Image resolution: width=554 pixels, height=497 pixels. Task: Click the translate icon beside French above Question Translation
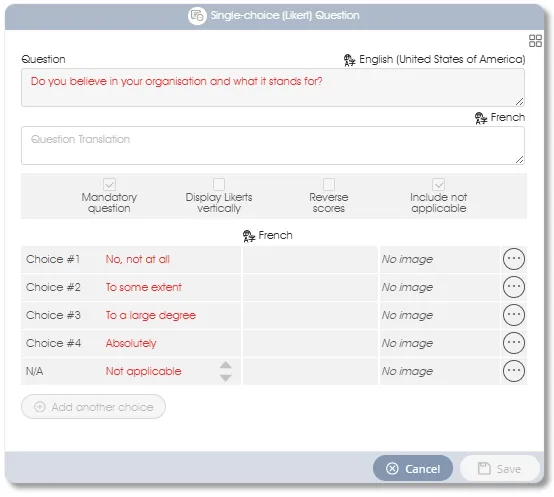481,118
